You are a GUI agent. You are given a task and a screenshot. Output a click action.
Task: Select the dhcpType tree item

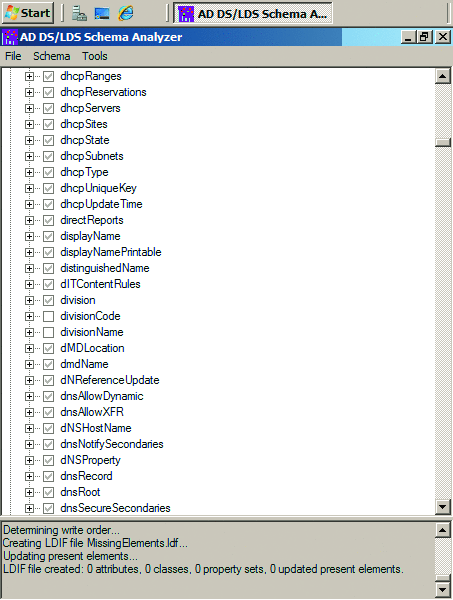[84, 172]
